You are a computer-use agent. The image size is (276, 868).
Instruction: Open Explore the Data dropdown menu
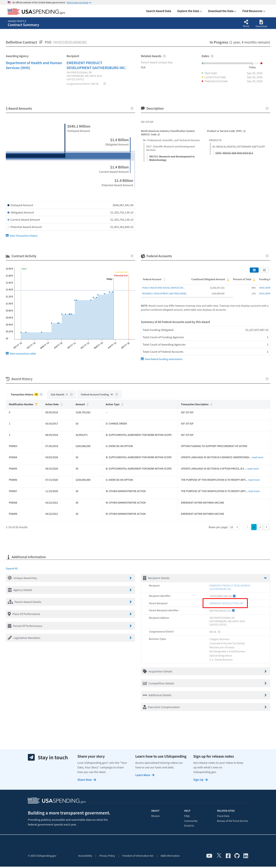[x=189, y=11]
